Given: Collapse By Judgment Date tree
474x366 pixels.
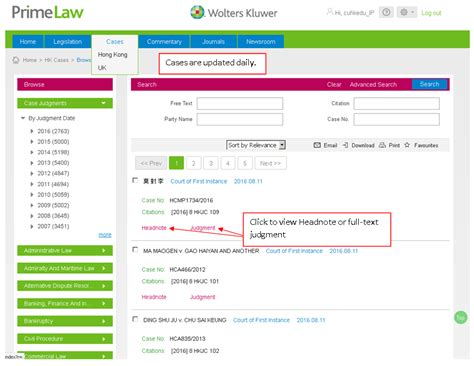Looking at the screenshot, I should click(x=23, y=118).
